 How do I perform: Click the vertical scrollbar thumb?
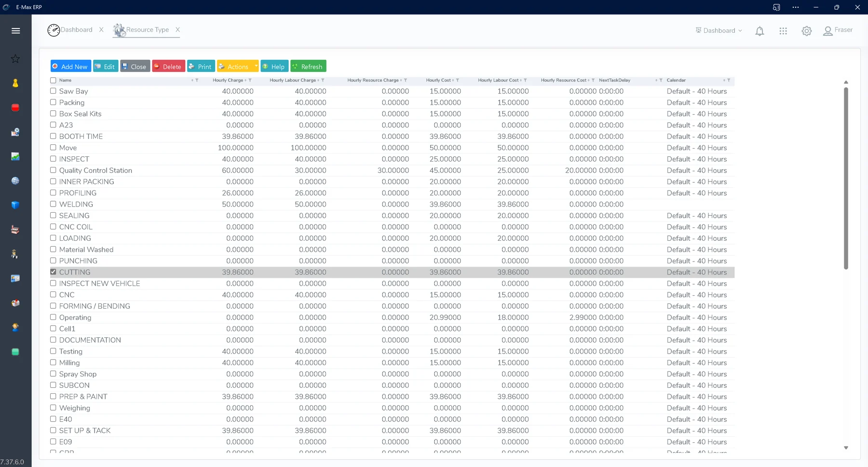[846, 178]
